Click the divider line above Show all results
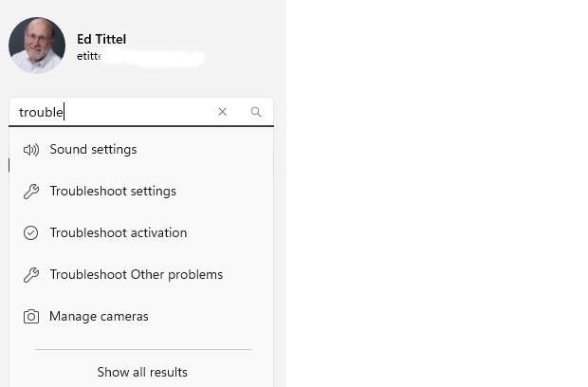Image resolution: width=588 pixels, height=387 pixels. click(142, 350)
